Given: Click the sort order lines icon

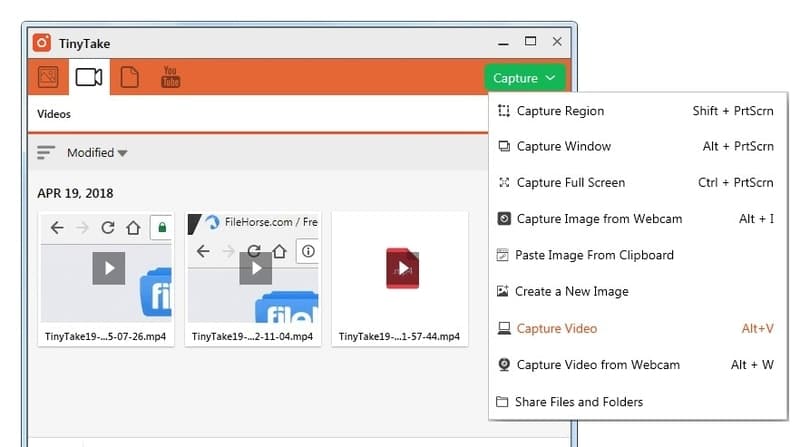Looking at the screenshot, I should [45, 152].
